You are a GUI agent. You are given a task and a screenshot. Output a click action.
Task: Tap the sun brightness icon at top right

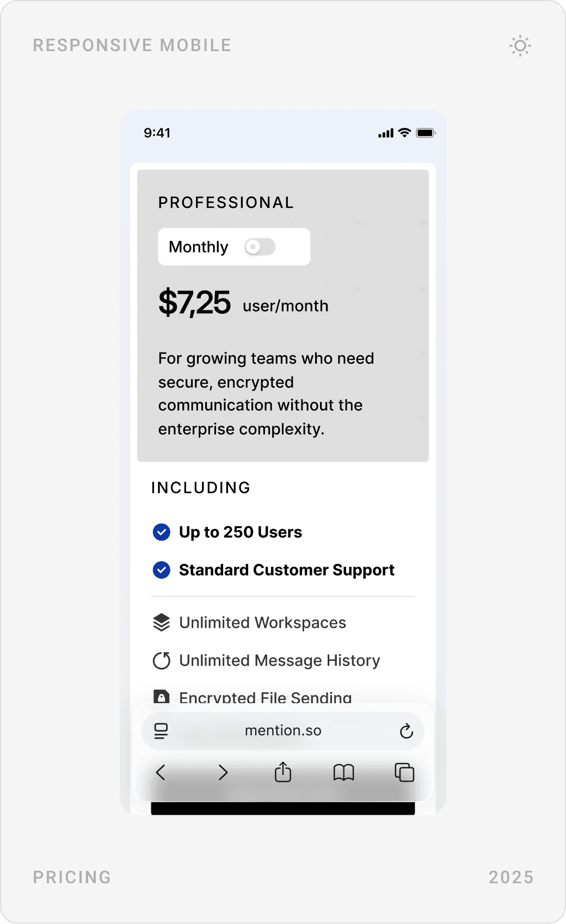pos(520,46)
